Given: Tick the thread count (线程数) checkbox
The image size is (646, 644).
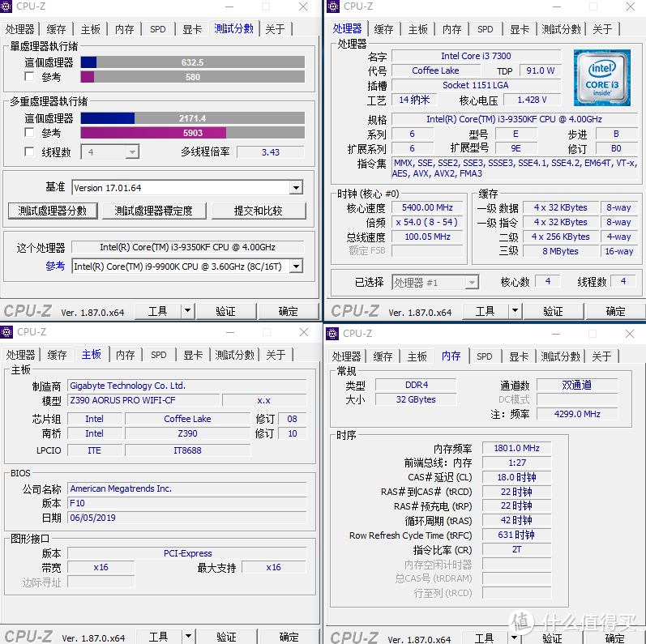Looking at the screenshot, I should [29, 151].
